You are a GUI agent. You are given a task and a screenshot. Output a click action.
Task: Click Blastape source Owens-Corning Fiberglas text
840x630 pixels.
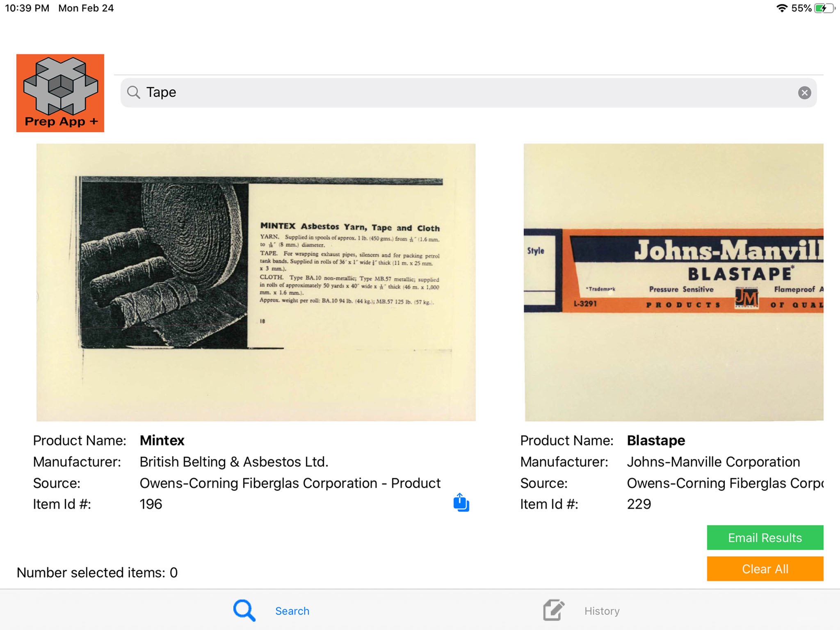tap(725, 483)
